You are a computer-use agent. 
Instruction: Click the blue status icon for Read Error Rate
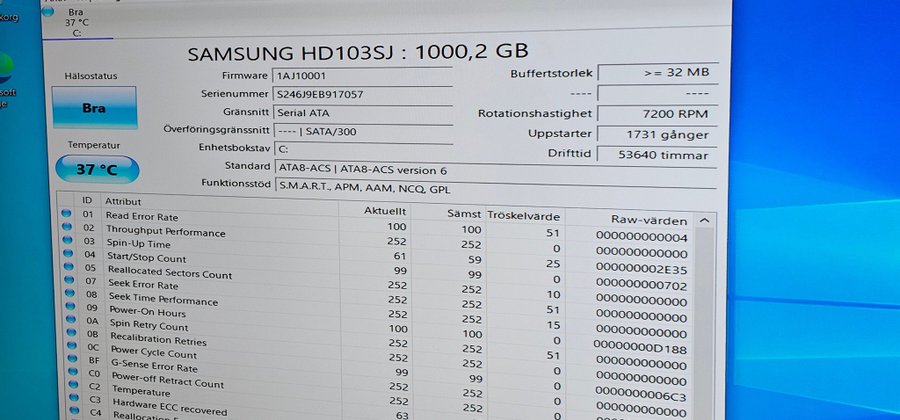coord(67,213)
